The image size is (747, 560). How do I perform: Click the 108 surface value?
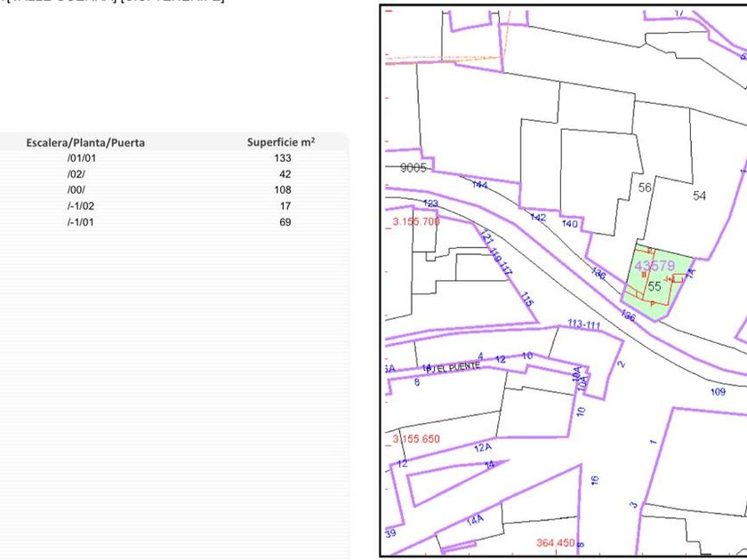[283, 190]
